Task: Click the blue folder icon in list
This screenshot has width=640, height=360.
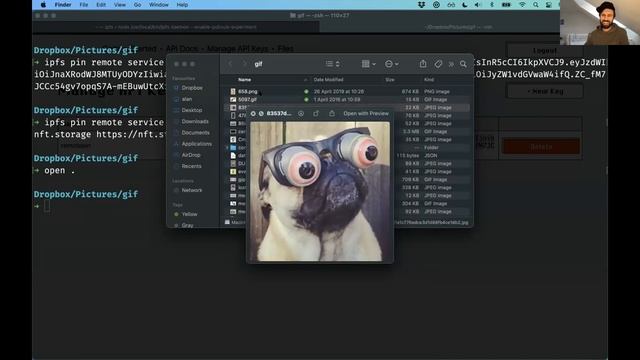Action: (x=233, y=147)
